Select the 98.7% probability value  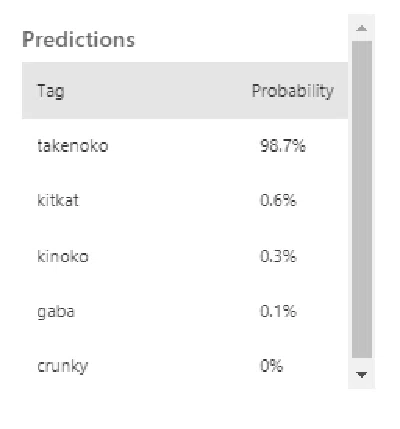(x=283, y=146)
